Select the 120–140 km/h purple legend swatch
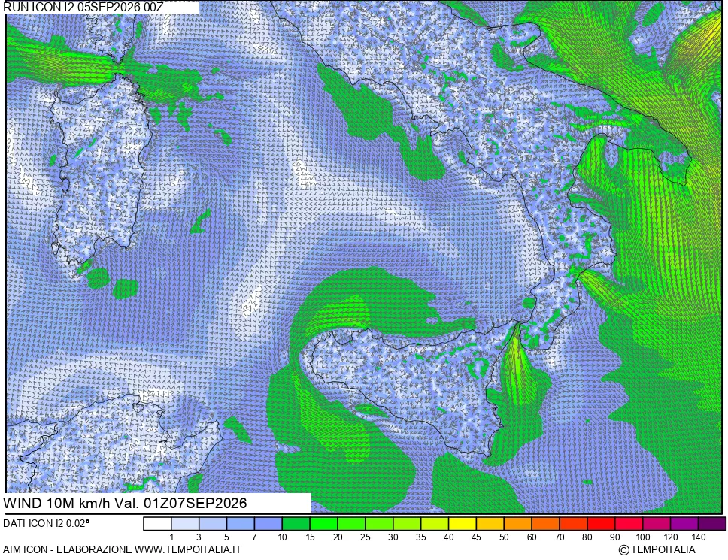728x560 pixels. point(684,524)
